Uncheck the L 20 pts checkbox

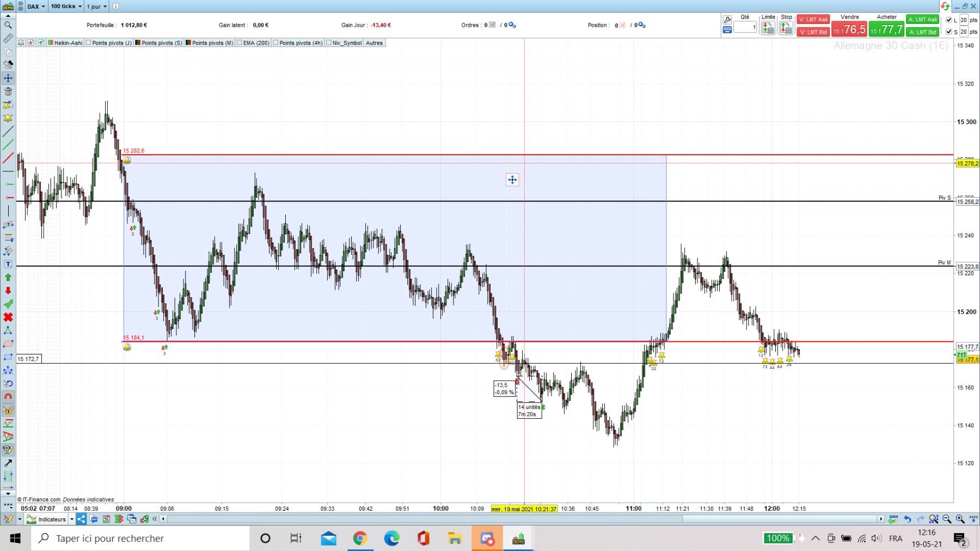click(x=949, y=20)
